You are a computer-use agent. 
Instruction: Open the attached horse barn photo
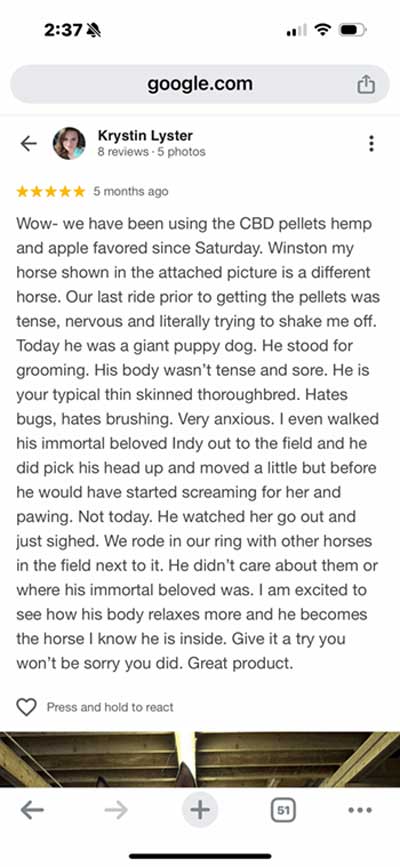coord(200,759)
